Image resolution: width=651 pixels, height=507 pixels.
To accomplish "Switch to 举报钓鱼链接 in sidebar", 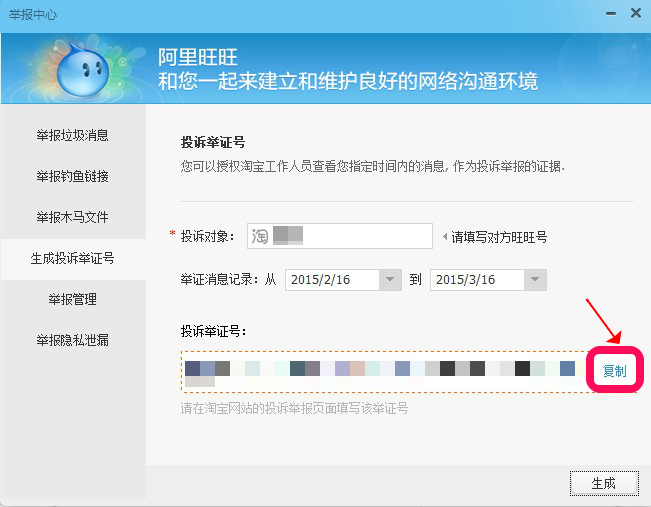I will click(x=72, y=176).
